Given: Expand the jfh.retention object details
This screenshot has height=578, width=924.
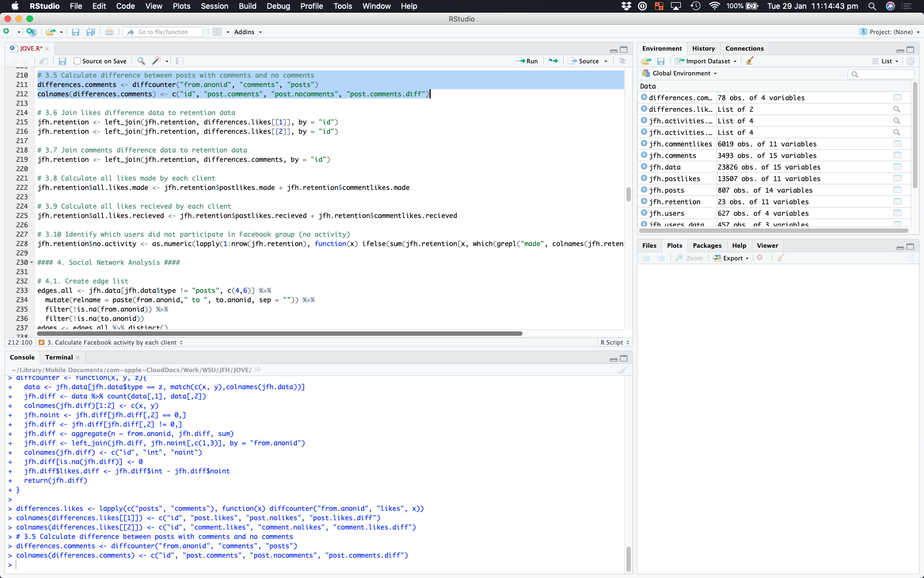Looking at the screenshot, I should 644,202.
